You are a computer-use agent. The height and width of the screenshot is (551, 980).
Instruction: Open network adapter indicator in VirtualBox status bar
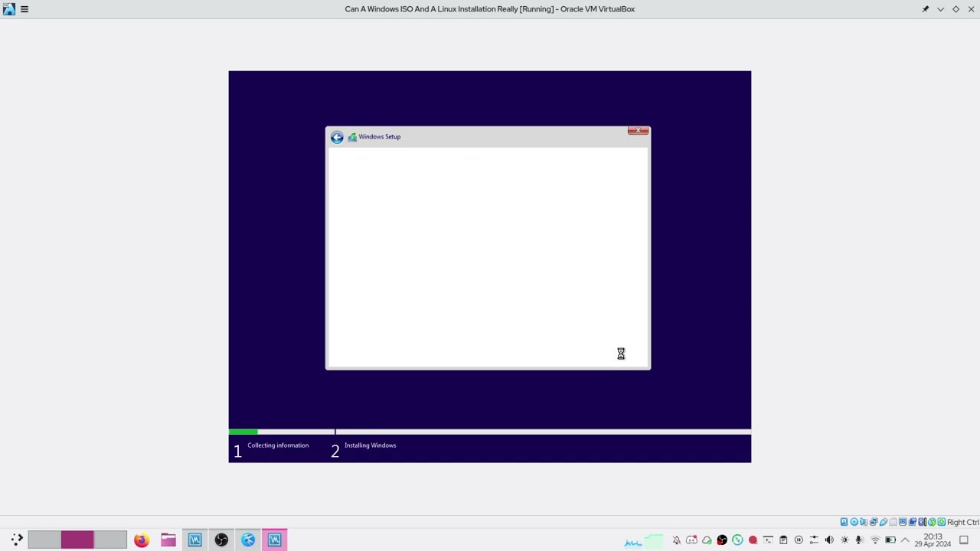point(874,522)
